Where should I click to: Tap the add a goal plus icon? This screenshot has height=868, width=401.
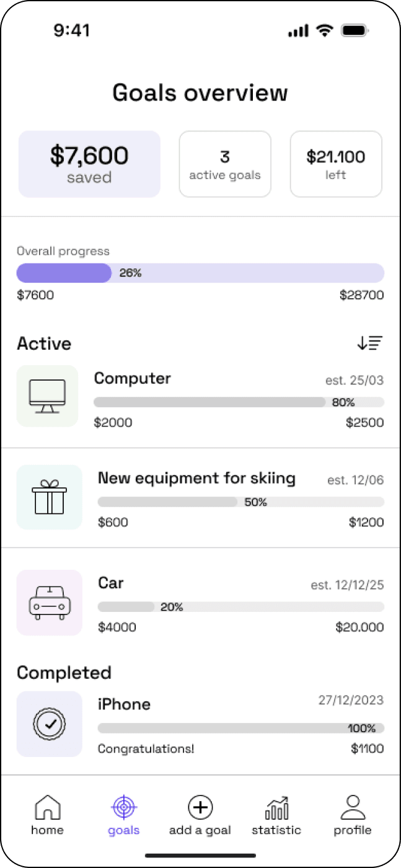pos(200,807)
